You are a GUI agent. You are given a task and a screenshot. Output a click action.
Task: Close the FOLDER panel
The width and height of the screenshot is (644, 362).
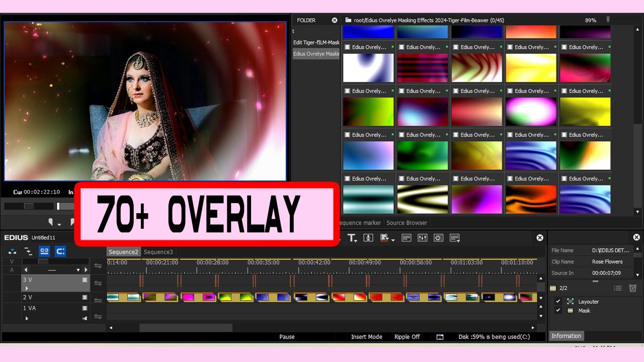pyautogui.click(x=335, y=20)
